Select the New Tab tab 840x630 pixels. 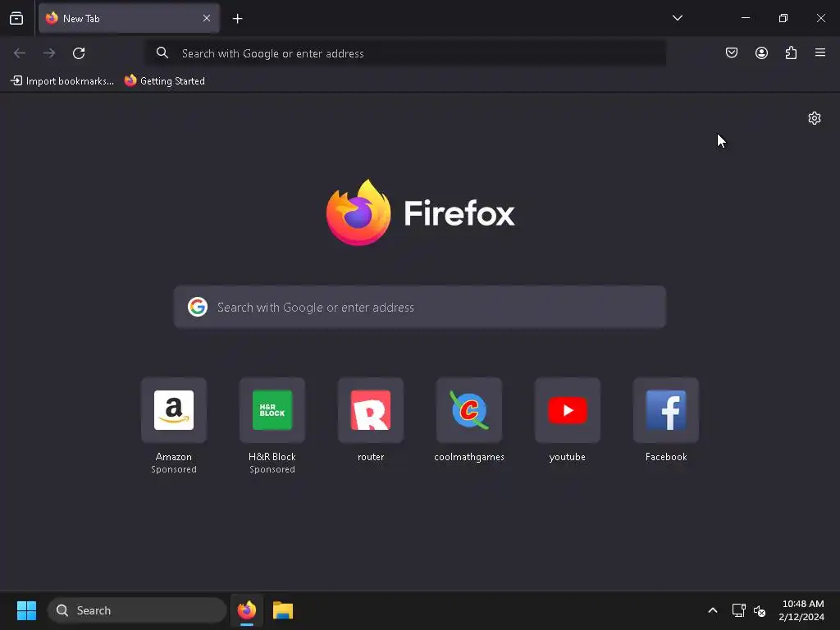coord(129,18)
